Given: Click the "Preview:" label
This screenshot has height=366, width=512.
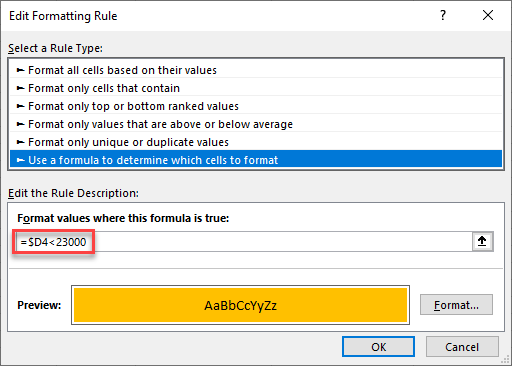Looking at the screenshot, I should [x=39, y=305].
